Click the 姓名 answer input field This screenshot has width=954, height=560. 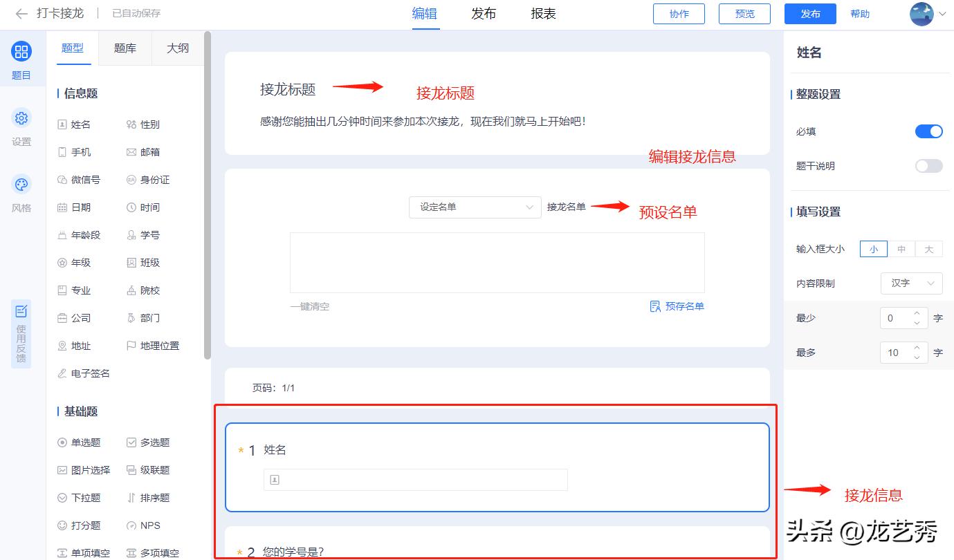(x=415, y=480)
